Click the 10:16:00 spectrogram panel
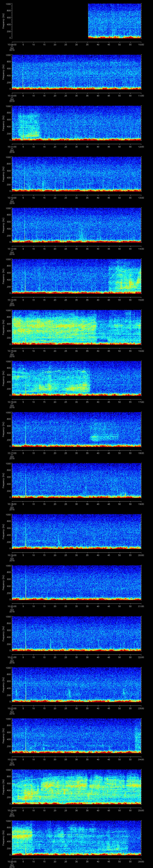Image resolution: width=153 pixels, height=868 pixels. 76,378
